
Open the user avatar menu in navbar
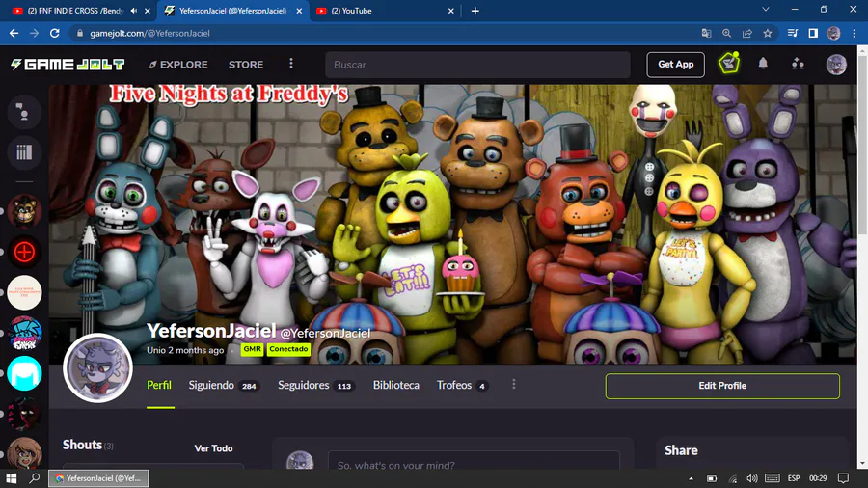[x=836, y=65]
